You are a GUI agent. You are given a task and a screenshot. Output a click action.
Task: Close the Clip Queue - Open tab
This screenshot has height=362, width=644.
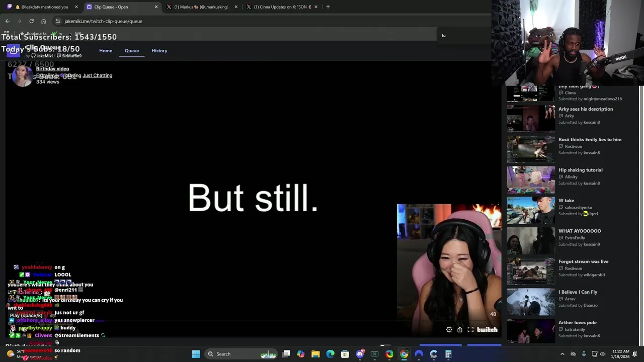tap(156, 7)
